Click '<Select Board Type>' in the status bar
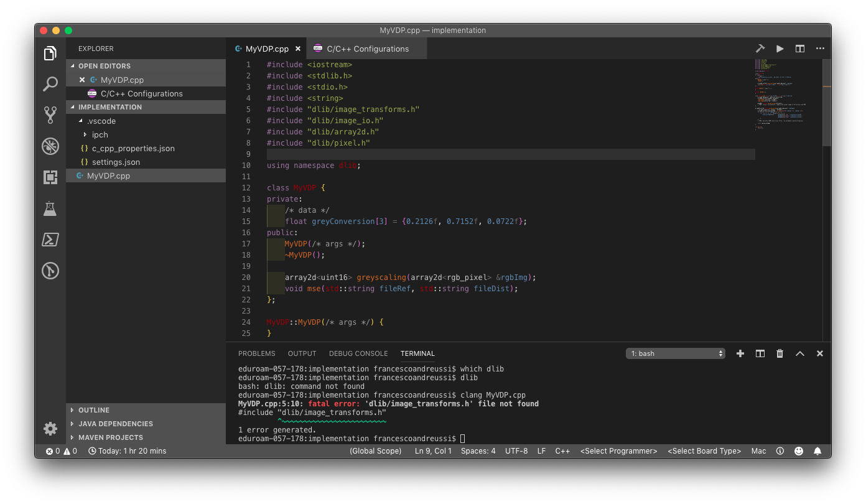The image size is (866, 504). point(704,450)
